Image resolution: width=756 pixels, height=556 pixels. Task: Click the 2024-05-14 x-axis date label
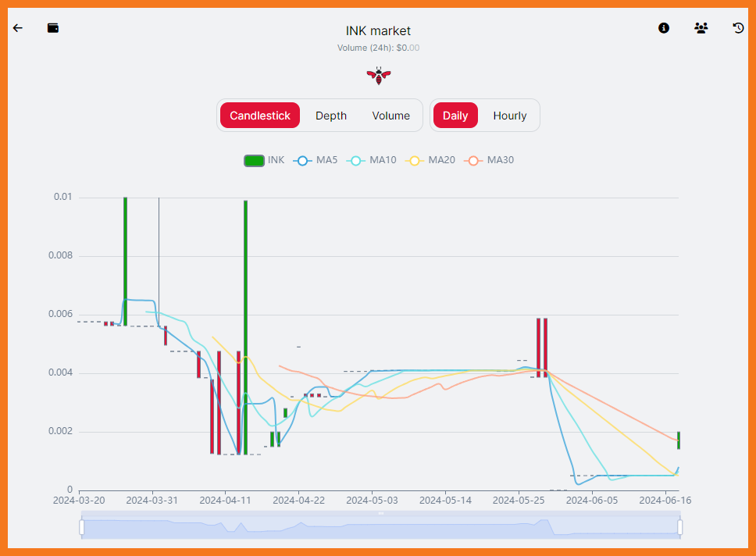445,501
